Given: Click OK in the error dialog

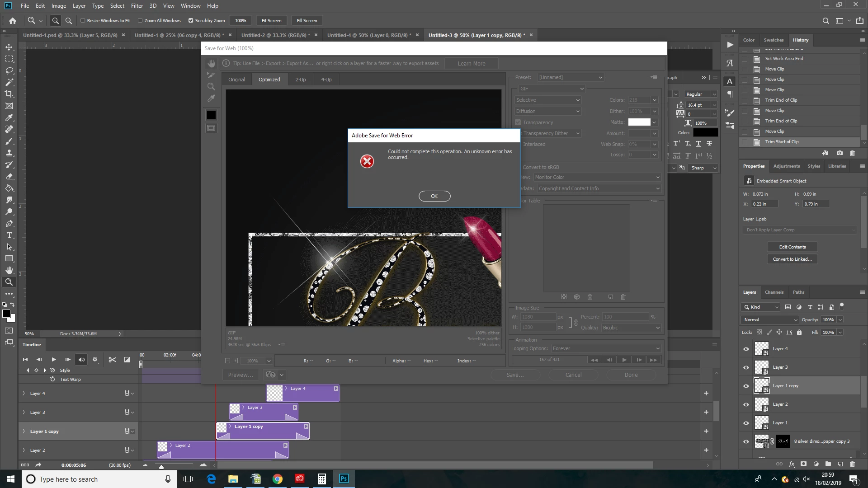Looking at the screenshot, I should 434,196.
